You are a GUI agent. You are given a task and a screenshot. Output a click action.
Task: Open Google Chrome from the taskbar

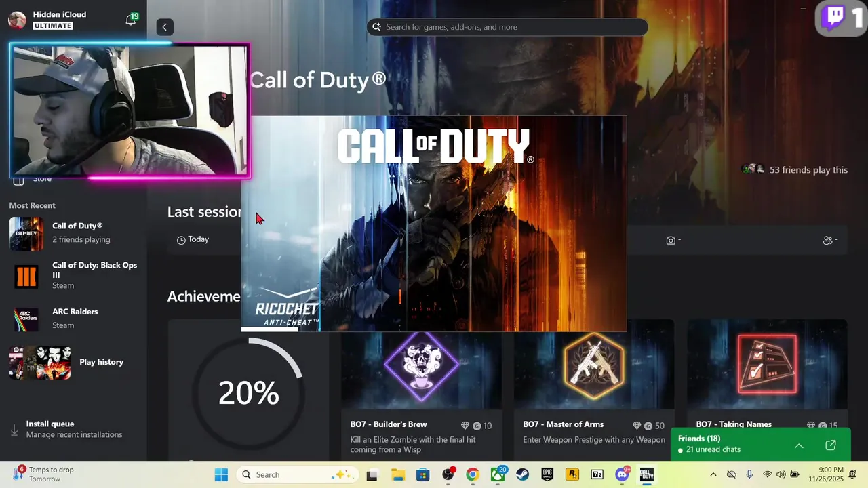(x=473, y=475)
